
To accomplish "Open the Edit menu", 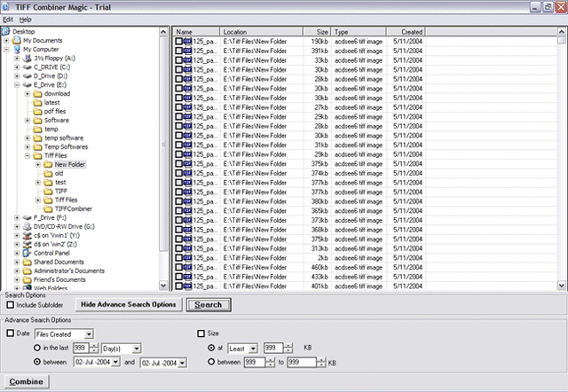I will coord(8,20).
